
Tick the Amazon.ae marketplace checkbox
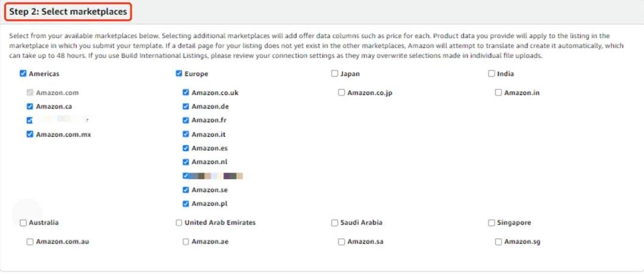point(186,242)
